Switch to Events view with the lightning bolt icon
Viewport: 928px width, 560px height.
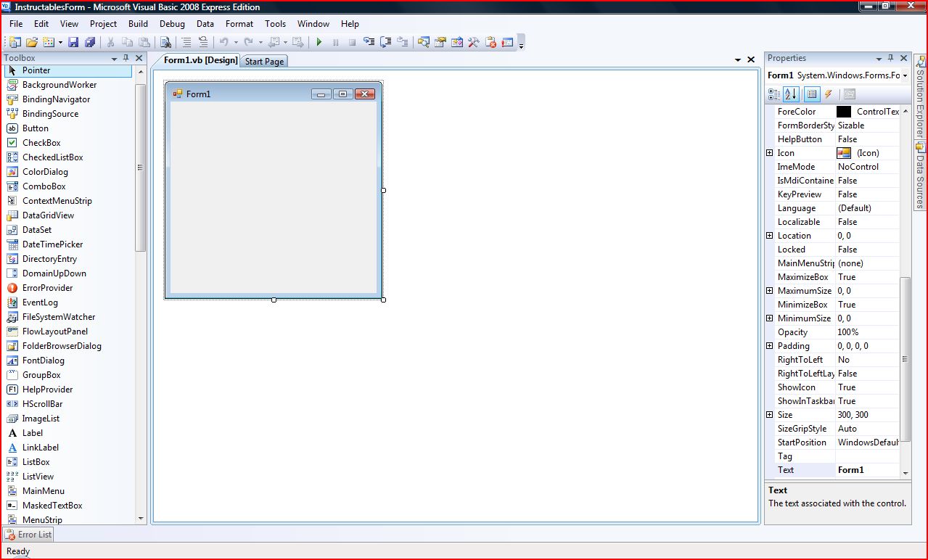click(x=828, y=94)
